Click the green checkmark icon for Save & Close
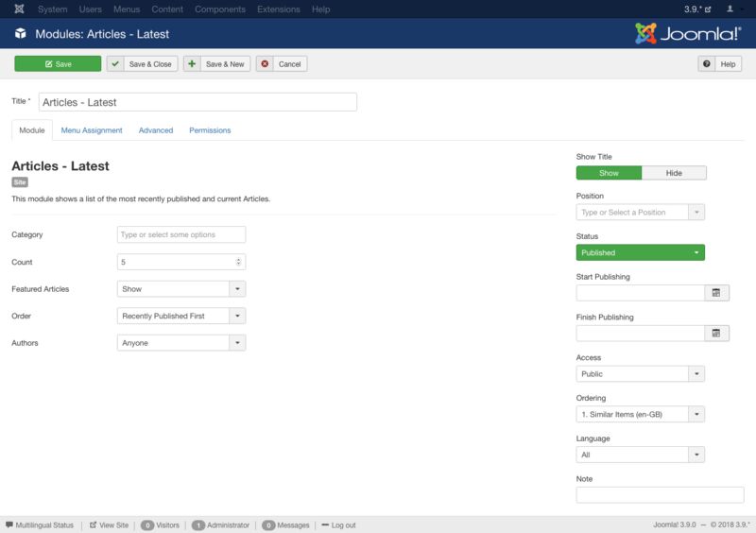 (x=115, y=63)
